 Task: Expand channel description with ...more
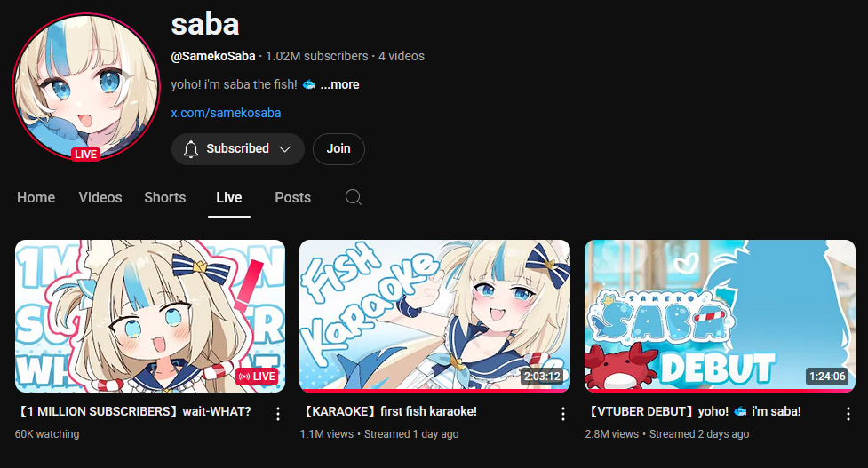click(340, 84)
